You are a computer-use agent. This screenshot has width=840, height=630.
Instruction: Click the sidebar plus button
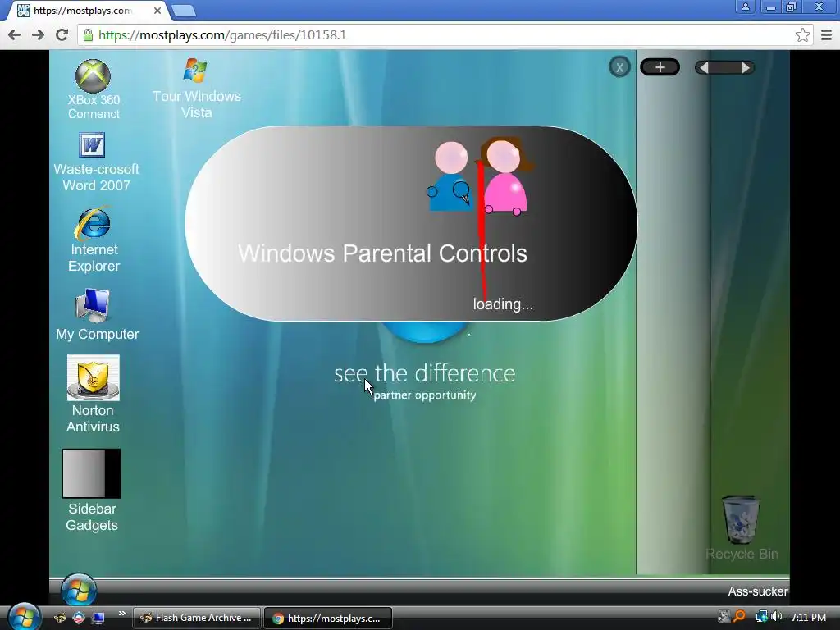point(660,67)
